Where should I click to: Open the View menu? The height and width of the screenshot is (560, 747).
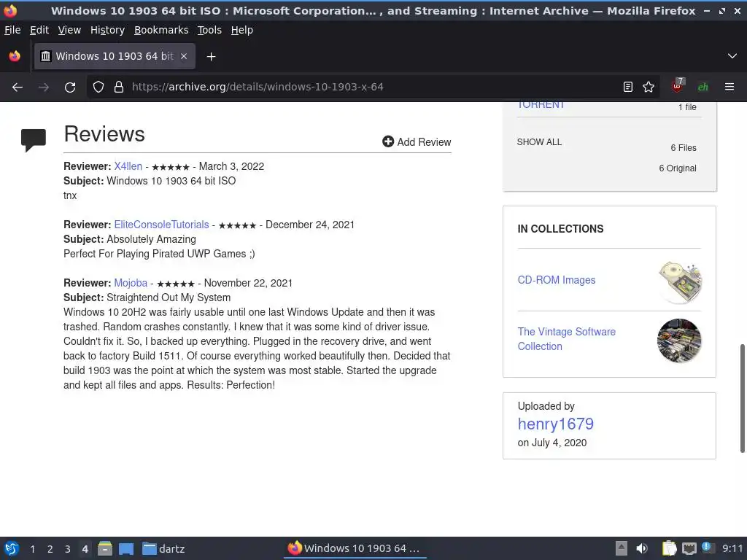coord(69,30)
